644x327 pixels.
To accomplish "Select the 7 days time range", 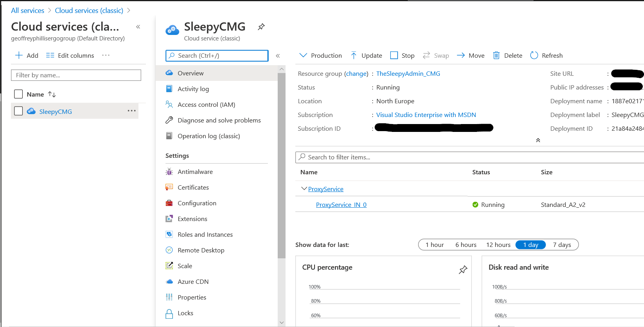I will click(562, 245).
